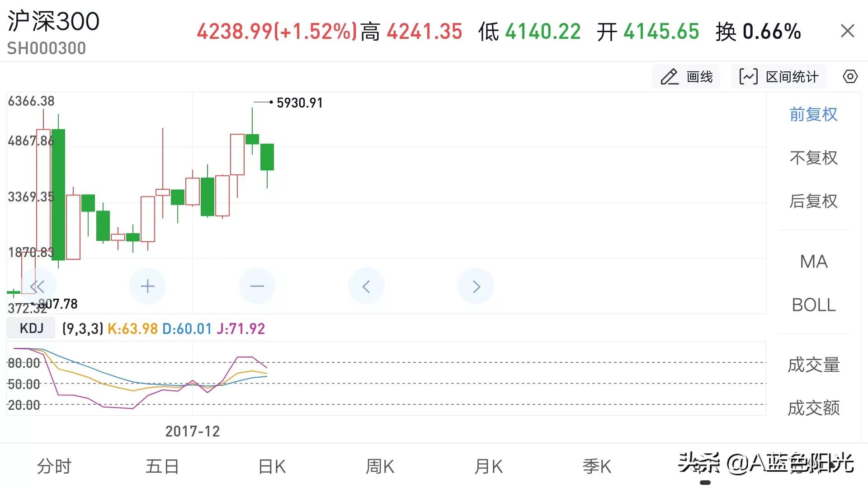Move chart forward with right arrow icon
This screenshot has width=868, height=488.
[476, 286]
